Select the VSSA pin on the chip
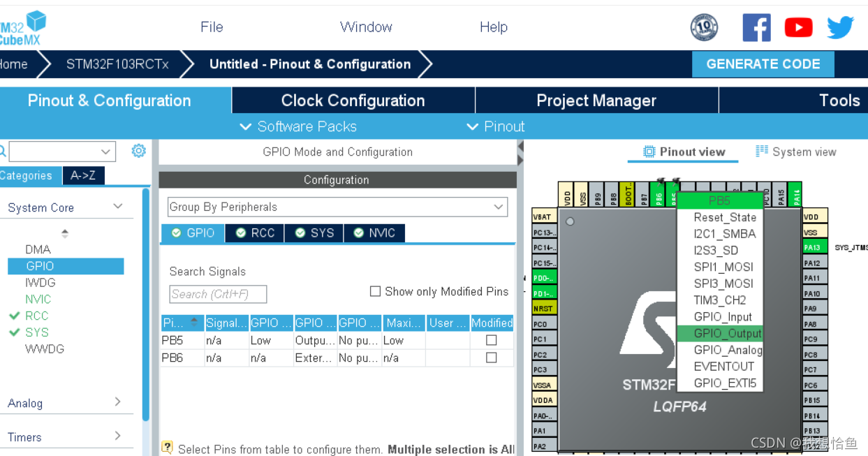Viewport: 868px width, 456px height. coord(545,385)
